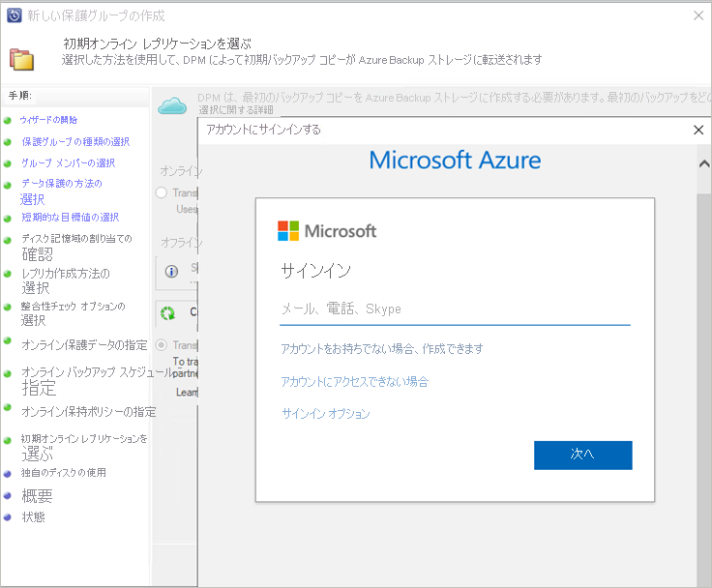Select オンライン保護データの指定 step
This screenshot has height=588, width=712.
tap(84, 345)
